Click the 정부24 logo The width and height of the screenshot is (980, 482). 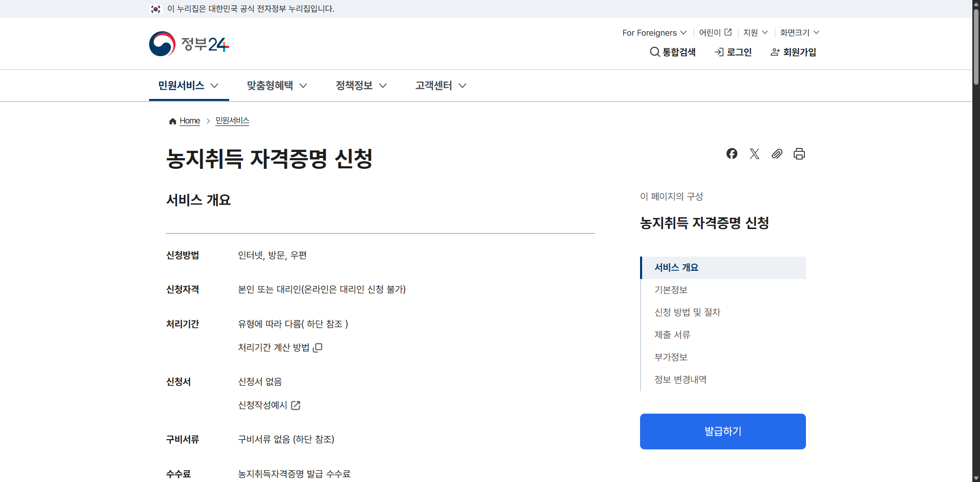pos(188,43)
